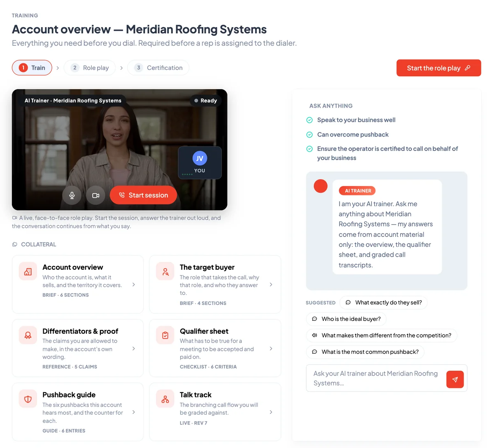
Task: Click the Account overview building icon
Action: 28,272
